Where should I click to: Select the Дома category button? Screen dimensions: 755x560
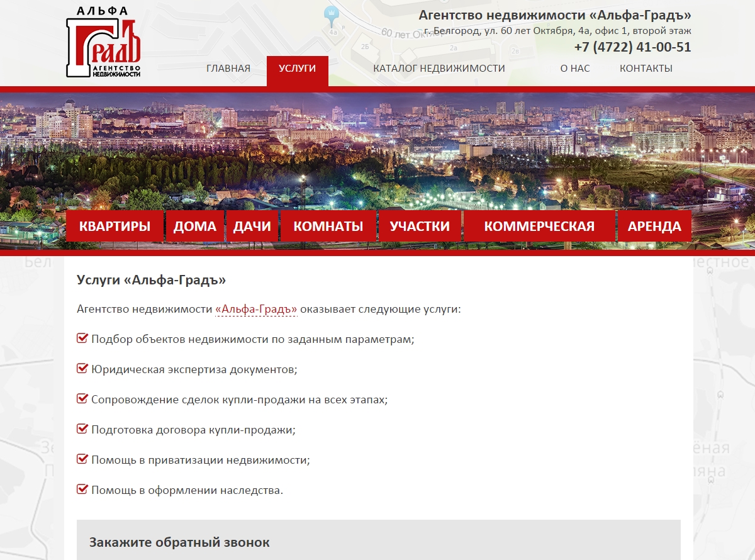pyautogui.click(x=195, y=227)
